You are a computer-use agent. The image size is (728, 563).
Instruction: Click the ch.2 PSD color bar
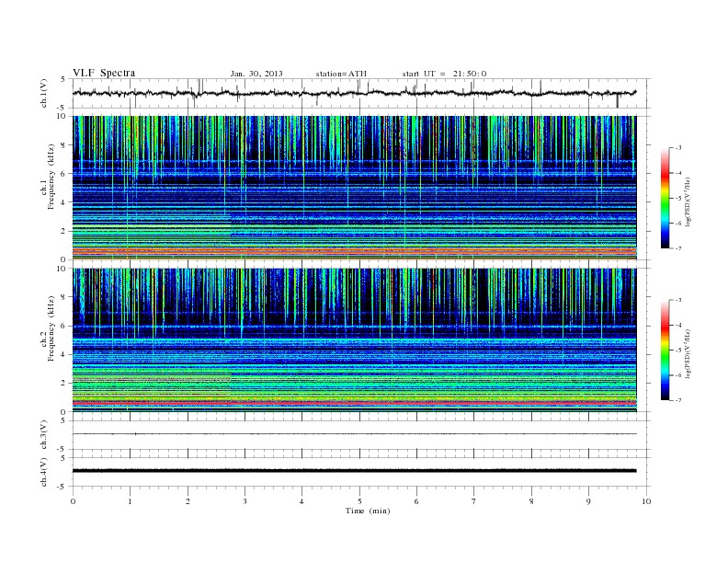[665, 350]
